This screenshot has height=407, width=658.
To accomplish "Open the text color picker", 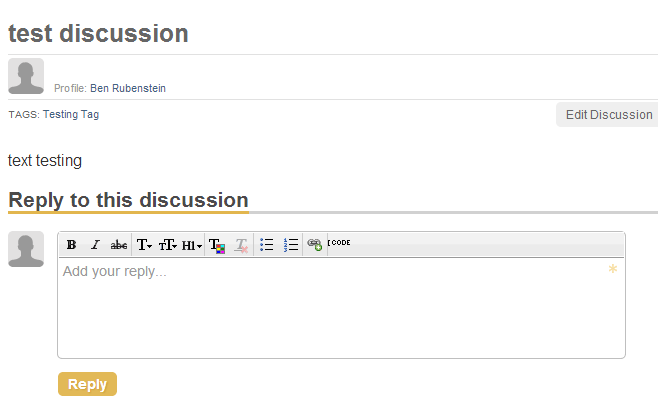I will pos(217,245).
